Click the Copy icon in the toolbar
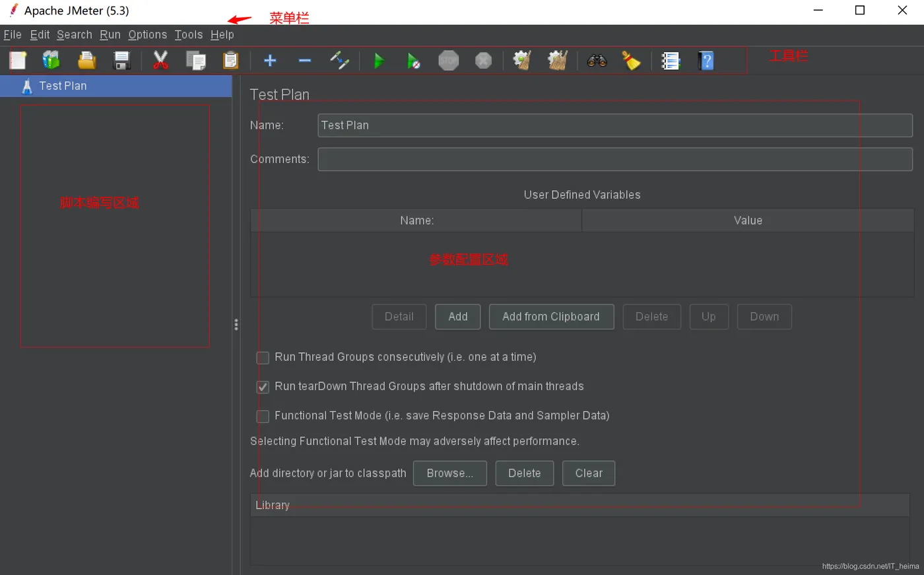This screenshot has width=924, height=575. (196, 61)
